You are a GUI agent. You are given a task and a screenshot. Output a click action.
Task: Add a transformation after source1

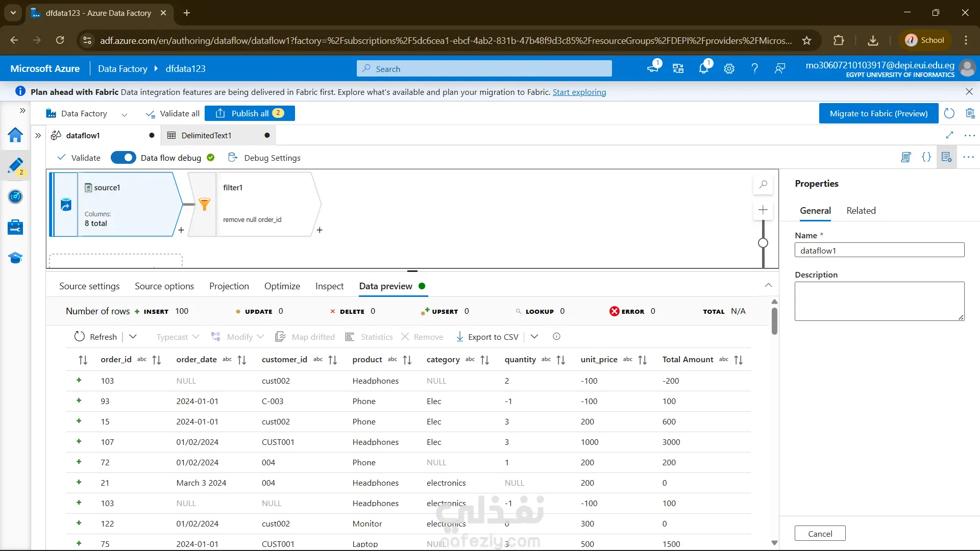coord(181,230)
